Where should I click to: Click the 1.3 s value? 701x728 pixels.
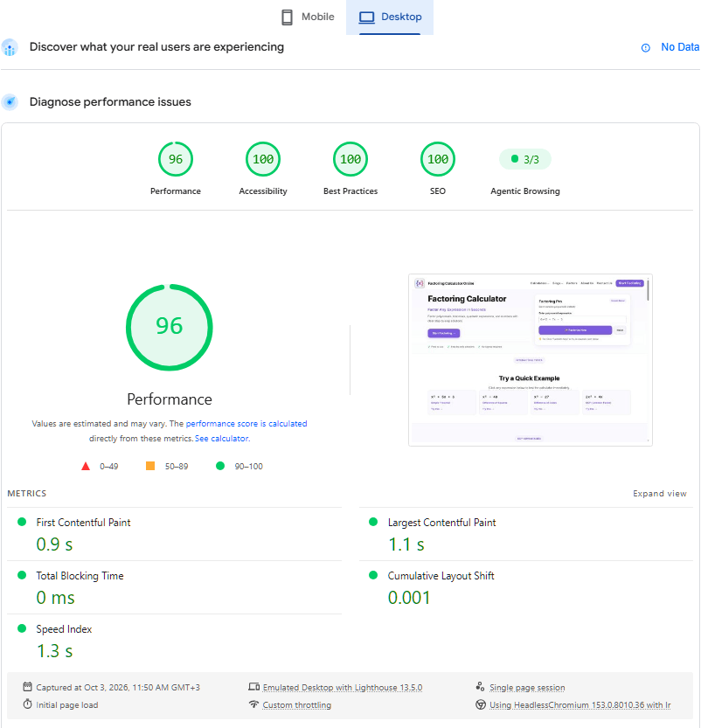(x=55, y=651)
